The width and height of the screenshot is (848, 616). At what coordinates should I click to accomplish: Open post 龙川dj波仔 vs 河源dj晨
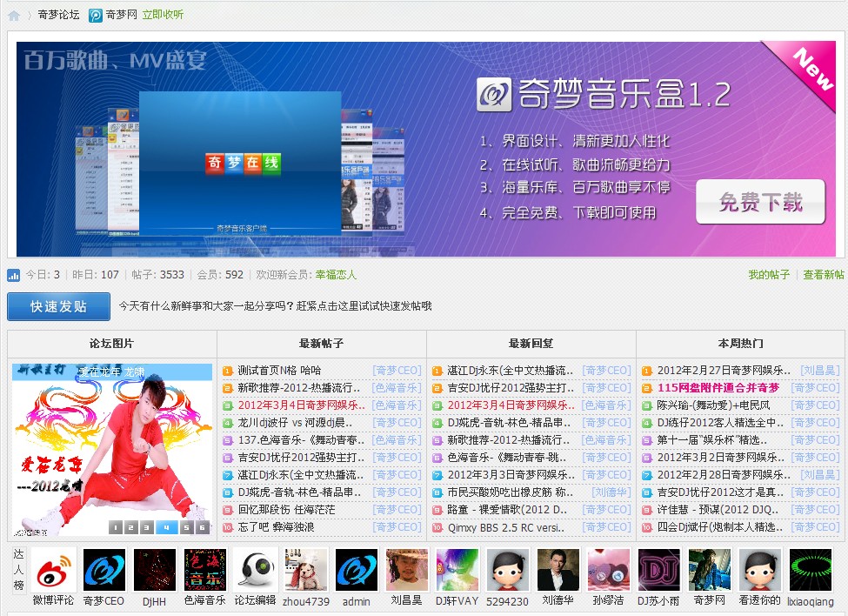click(296, 423)
